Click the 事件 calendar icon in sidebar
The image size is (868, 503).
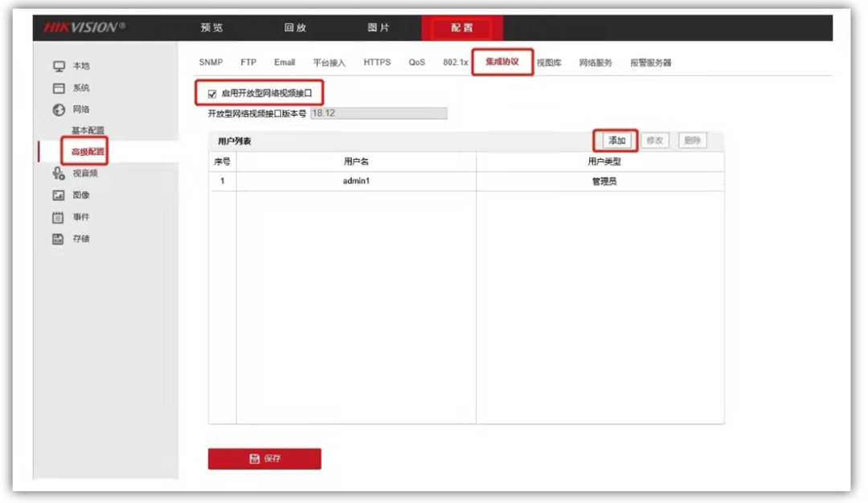point(58,217)
